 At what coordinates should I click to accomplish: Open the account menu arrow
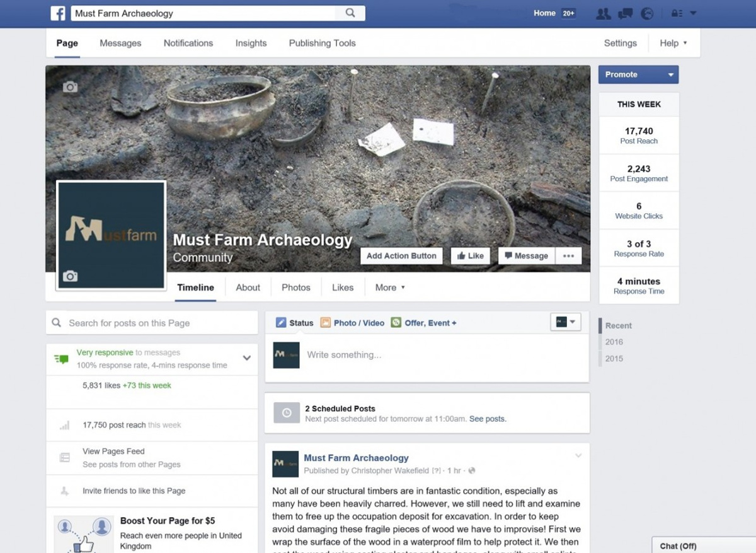[x=693, y=13]
